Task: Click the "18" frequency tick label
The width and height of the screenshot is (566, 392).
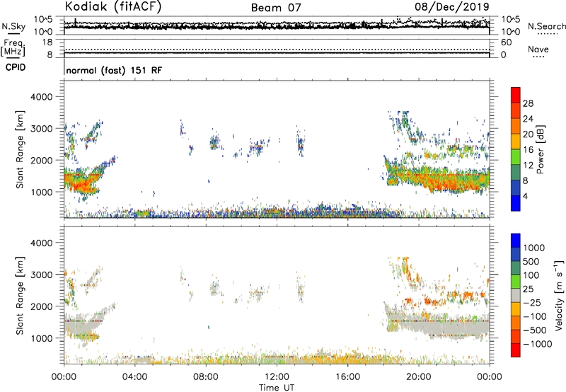Action: [47, 42]
